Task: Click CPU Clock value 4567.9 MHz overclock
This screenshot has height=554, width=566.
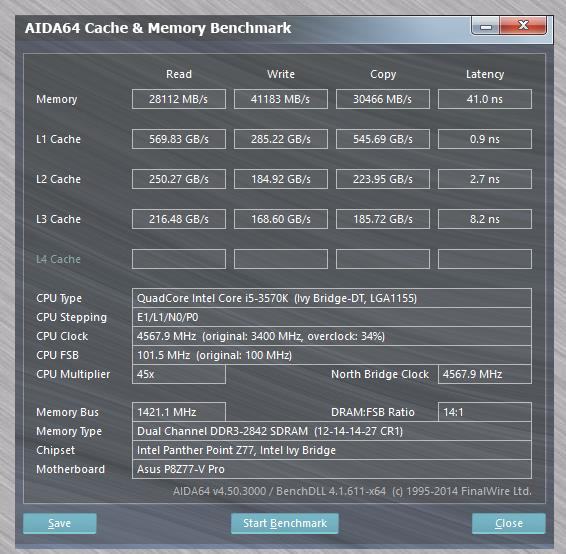Action: pos(332,336)
